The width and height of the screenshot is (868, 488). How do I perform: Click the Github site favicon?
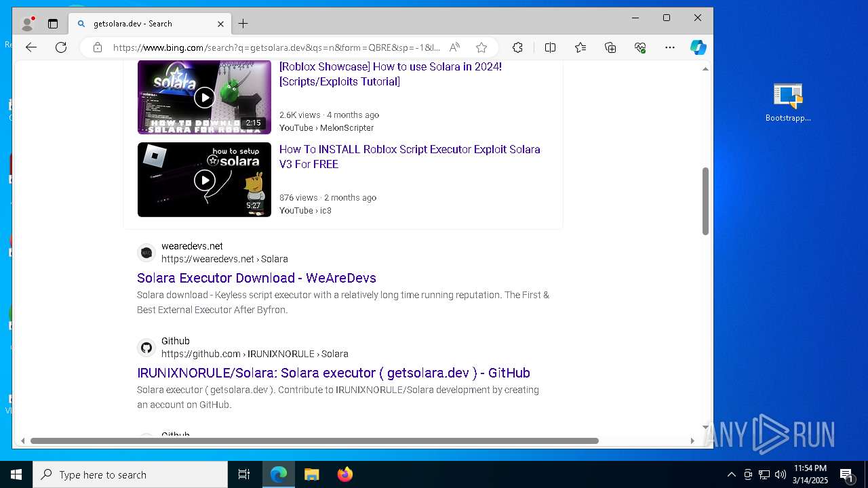click(x=146, y=348)
